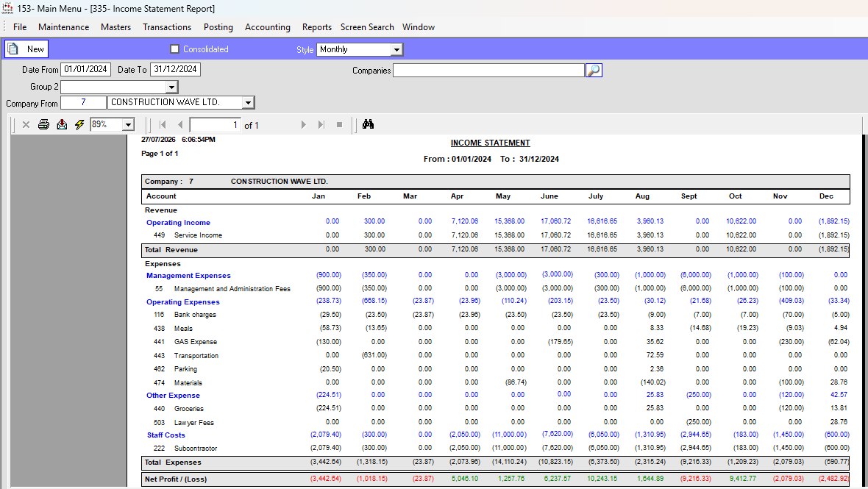Click the Operating Expenses group link
This screenshot has width=868, height=489.
[182, 302]
